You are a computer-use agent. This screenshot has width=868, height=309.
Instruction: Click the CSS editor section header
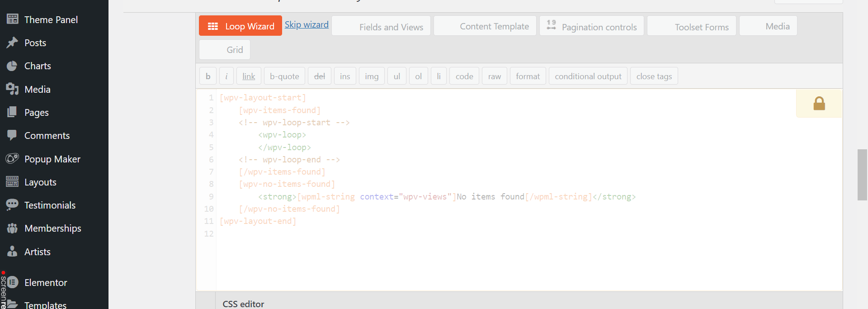click(243, 304)
